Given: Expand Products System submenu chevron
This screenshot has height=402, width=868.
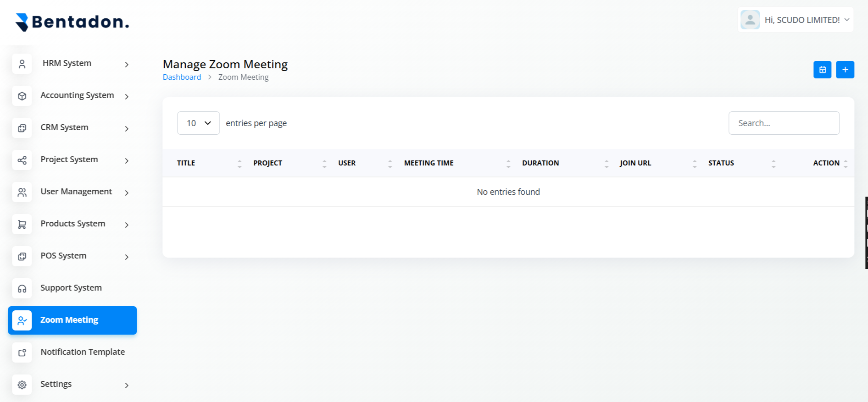Looking at the screenshot, I should click(127, 225).
